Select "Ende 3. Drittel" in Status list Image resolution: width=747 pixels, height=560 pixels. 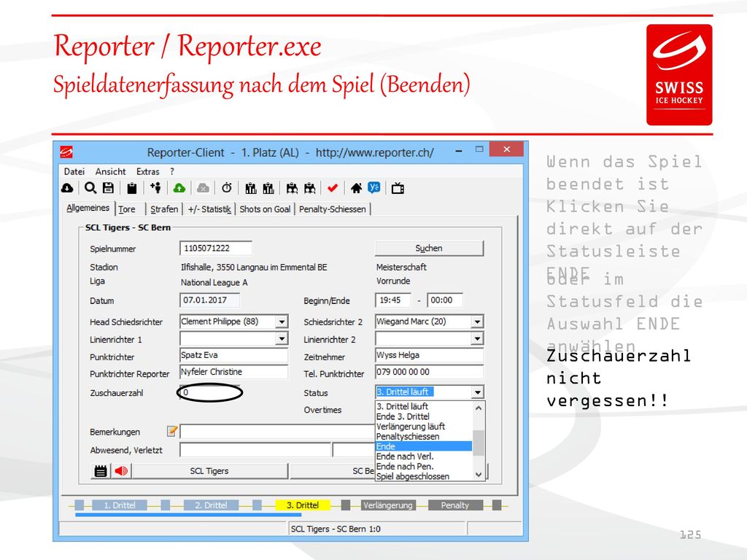click(x=424, y=416)
